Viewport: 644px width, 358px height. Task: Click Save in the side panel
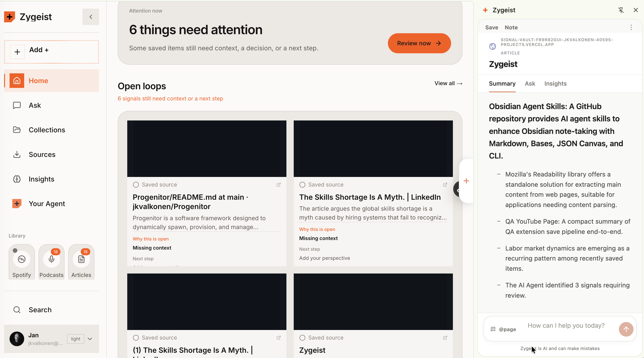(x=492, y=28)
